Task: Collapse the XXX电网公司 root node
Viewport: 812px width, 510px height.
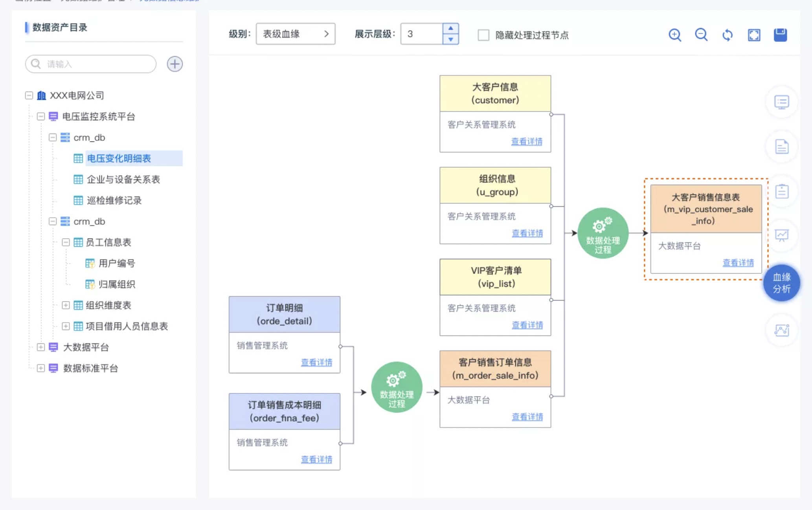Action: point(29,95)
